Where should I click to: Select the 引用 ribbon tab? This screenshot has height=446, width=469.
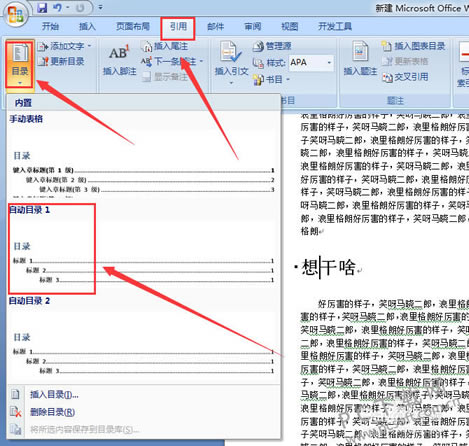pos(178,26)
